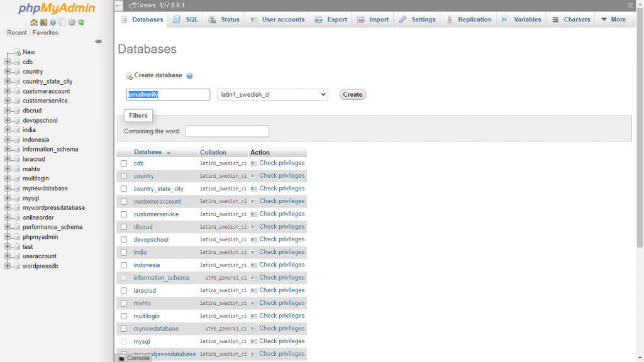Open the User accounts tab

tap(277, 19)
